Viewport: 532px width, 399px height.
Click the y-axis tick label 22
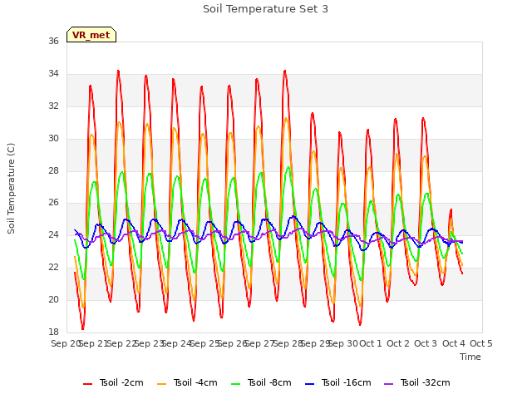pos(53,268)
